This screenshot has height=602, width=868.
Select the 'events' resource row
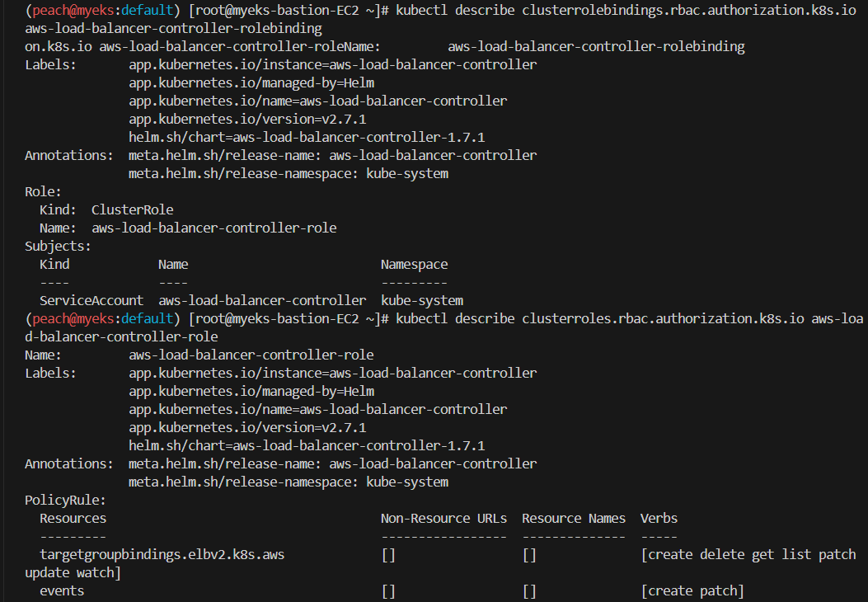(62, 591)
